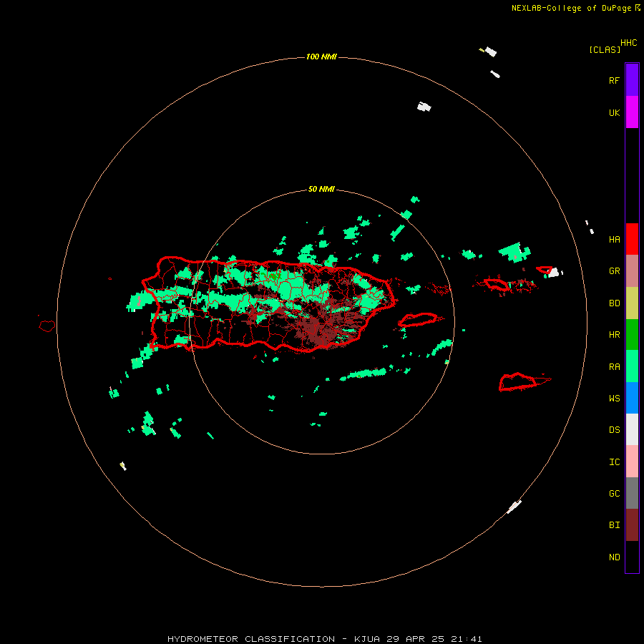This screenshot has height=644, width=644.
Task: Click the RA legend label
Action: (614, 367)
